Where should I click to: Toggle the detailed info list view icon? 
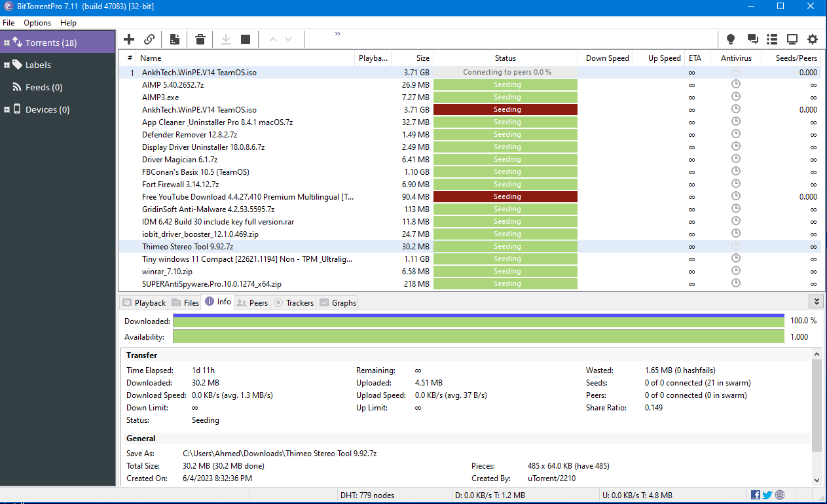[x=772, y=39]
